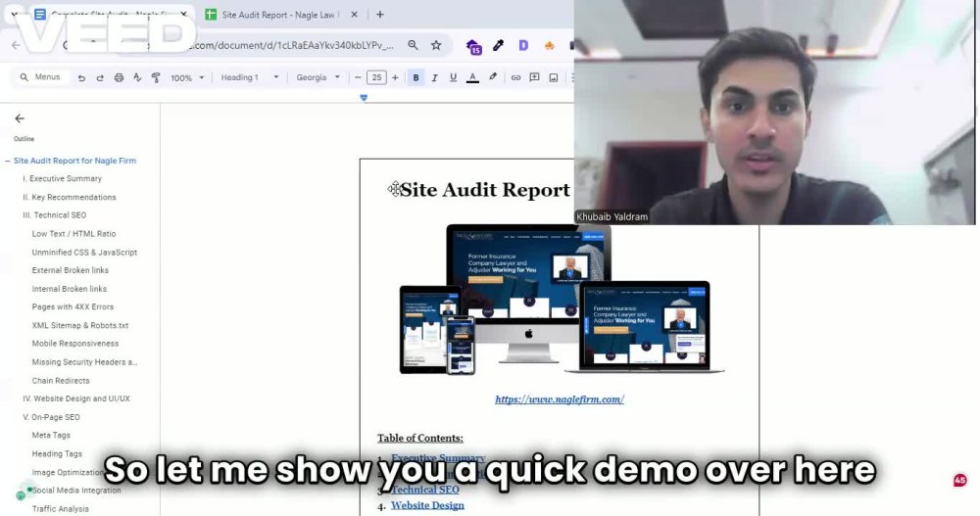Jump to II. Key Recommendations in outline
Screen dimensions: 980x516
[x=70, y=198]
